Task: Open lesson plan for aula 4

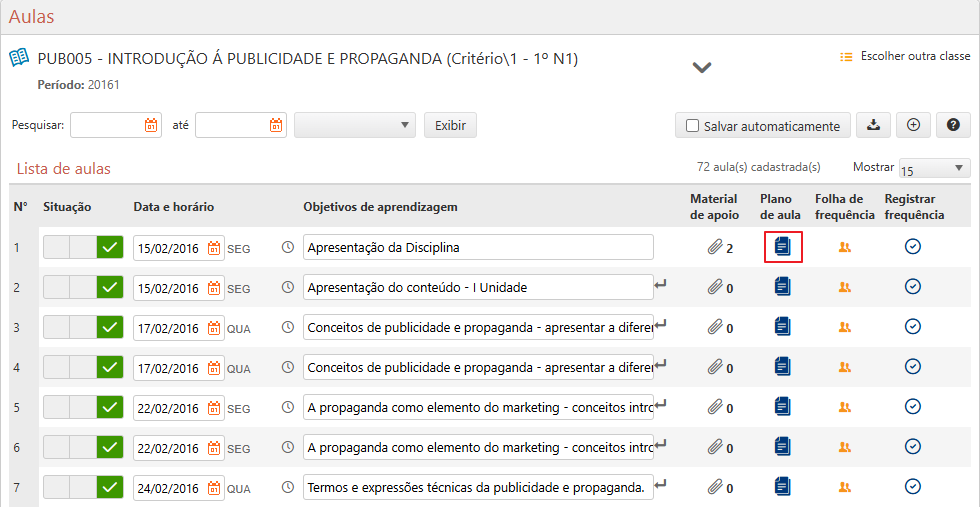Action: (783, 366)
